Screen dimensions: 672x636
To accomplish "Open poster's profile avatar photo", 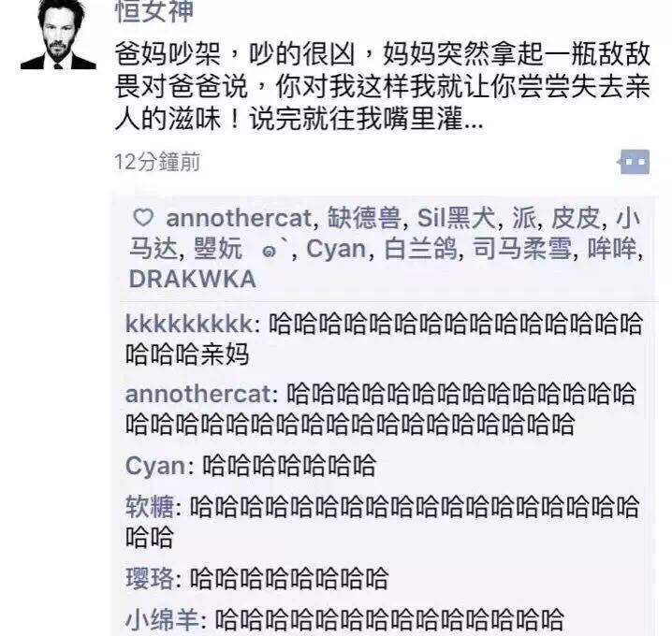I will click(58, 35).
